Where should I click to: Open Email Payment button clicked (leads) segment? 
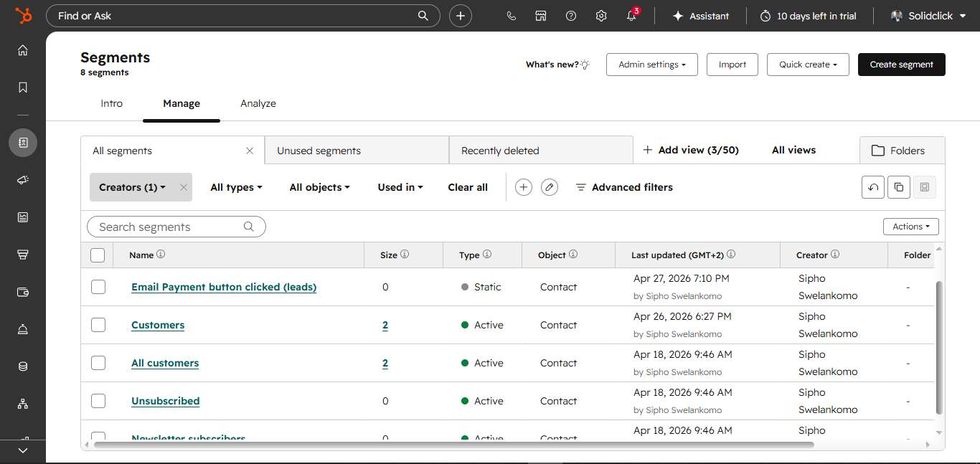[224, 287]
